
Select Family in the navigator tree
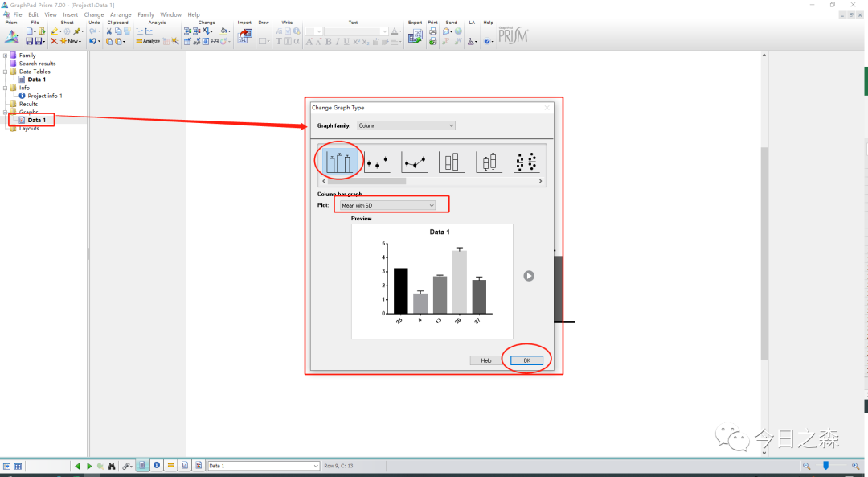point(27,56)
